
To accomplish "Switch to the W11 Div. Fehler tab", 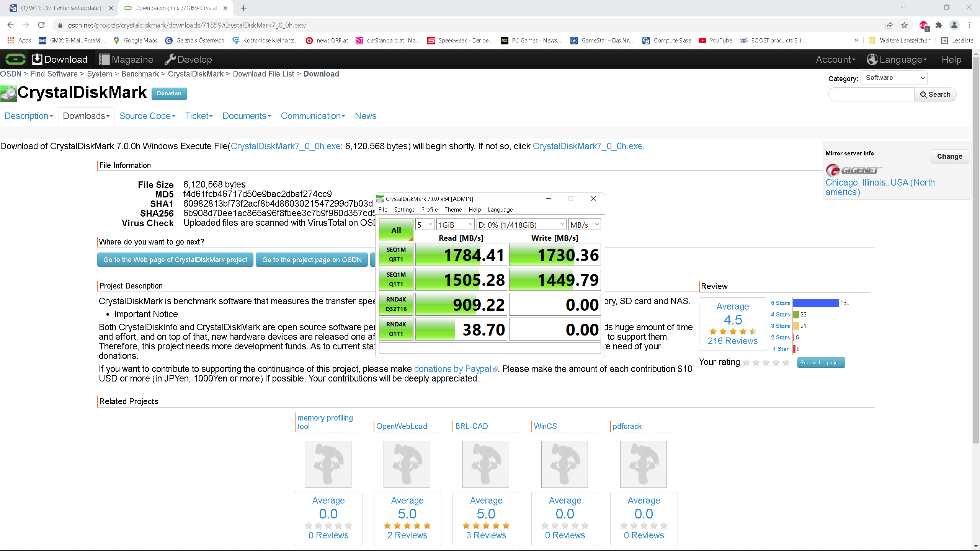I will 59,8.
